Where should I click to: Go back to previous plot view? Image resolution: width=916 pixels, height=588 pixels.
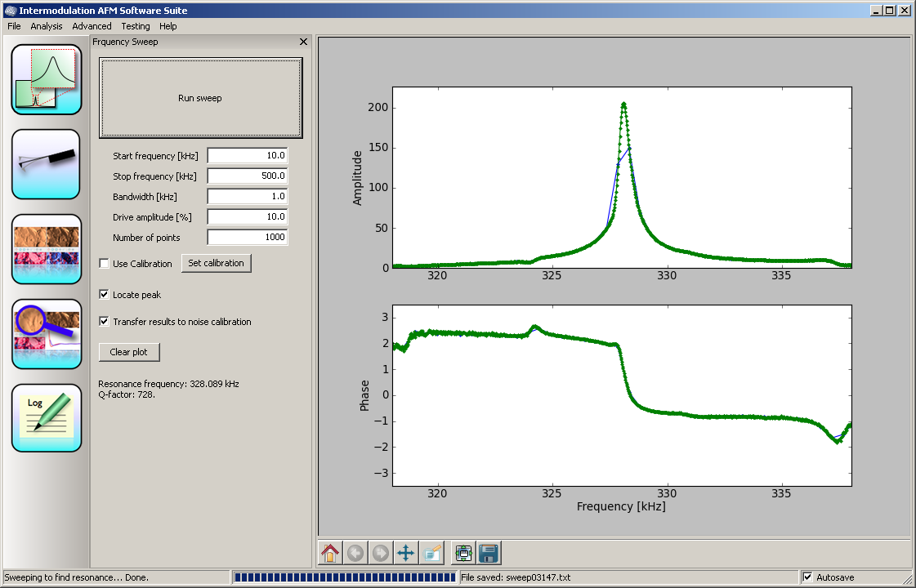coord(355,553)
